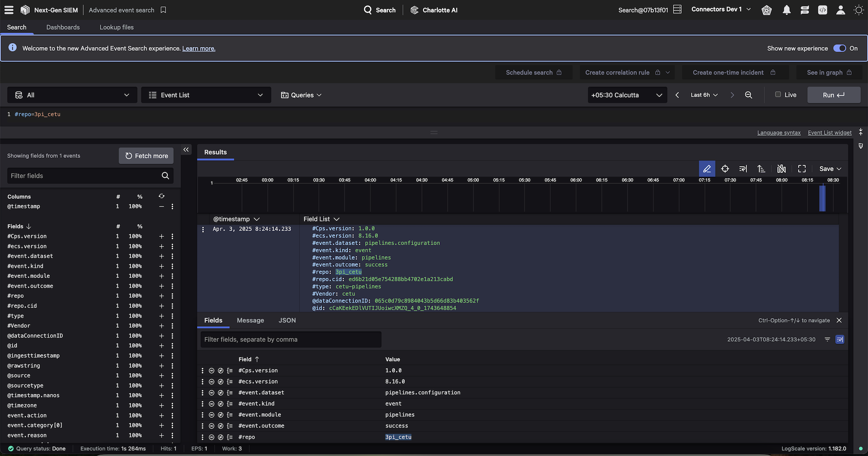Viewport: 868px width, 456px height.
Task: Open the Learn more link
Action: (x=198, y=48)
